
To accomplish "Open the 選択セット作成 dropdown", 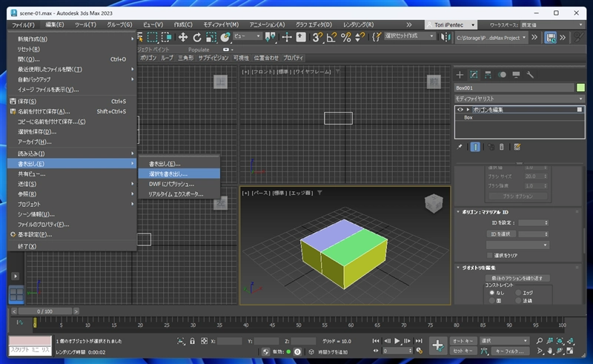I will point(410,36).
